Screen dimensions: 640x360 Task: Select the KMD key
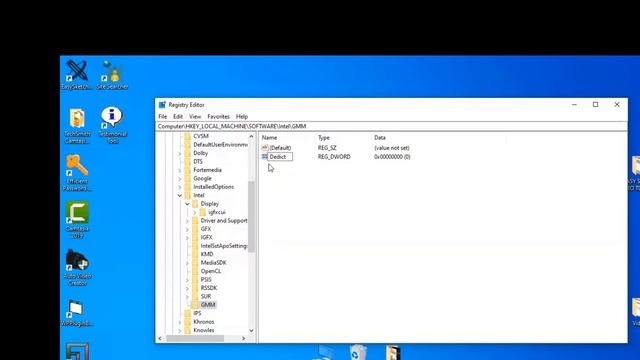click(207, 254)
